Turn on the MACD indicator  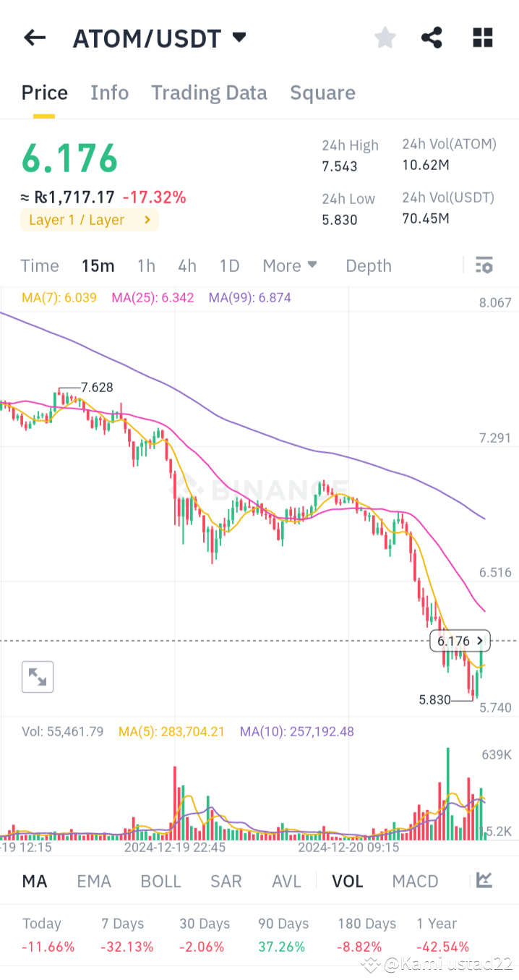click(415, 881)
